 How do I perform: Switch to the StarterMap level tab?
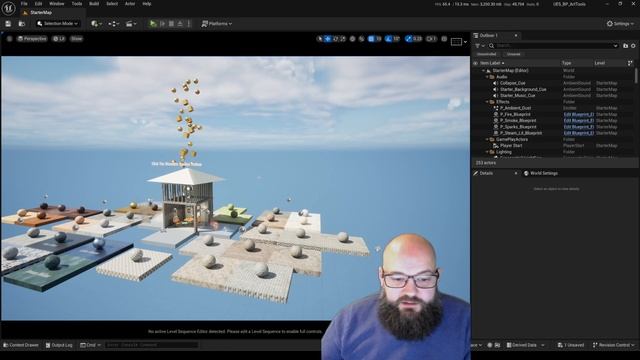point(41,13)
